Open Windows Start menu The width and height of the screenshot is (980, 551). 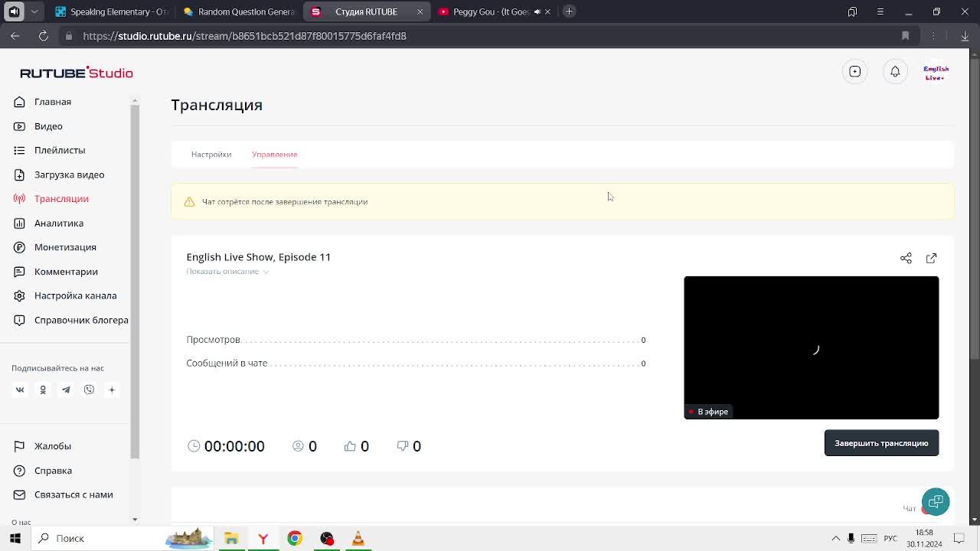click(x=15, y=538)
